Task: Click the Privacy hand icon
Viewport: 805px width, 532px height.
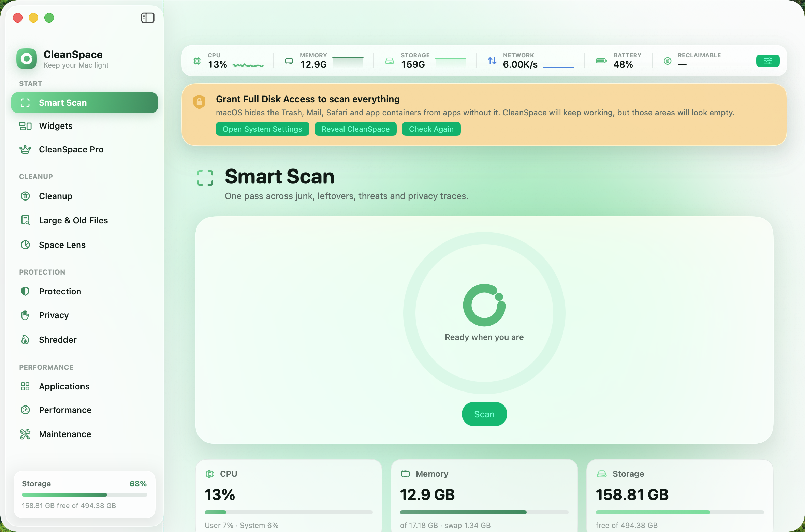Action: pos(25,315)
